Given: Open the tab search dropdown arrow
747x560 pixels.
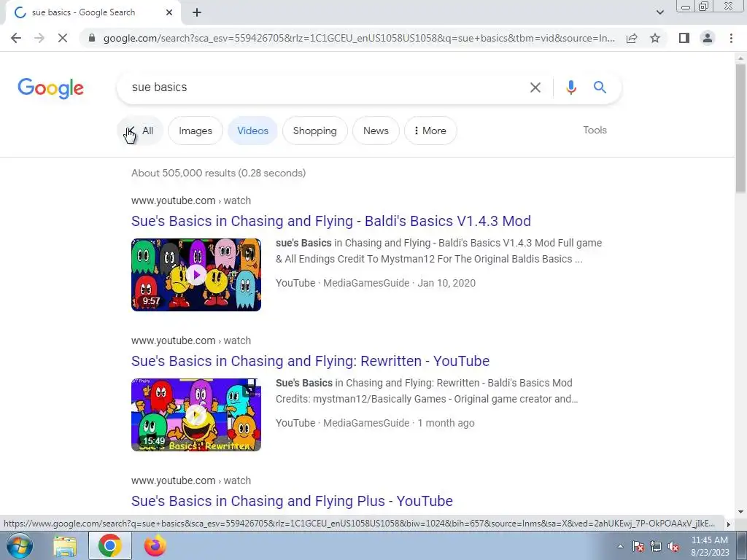Looking at the screenshot, I should (x=659, y=12).
